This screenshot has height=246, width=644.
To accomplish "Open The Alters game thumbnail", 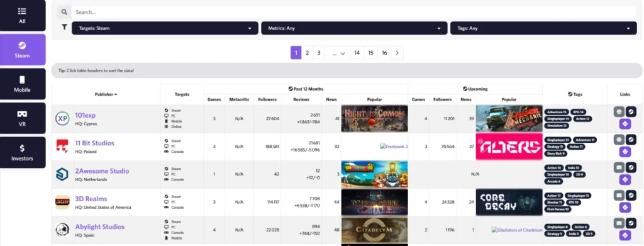I will 509,146.
